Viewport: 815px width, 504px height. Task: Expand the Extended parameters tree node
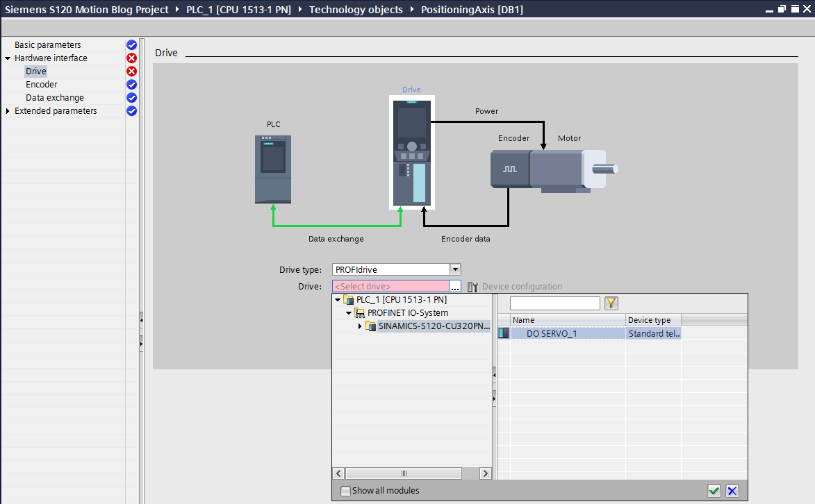tap(8, 111)
